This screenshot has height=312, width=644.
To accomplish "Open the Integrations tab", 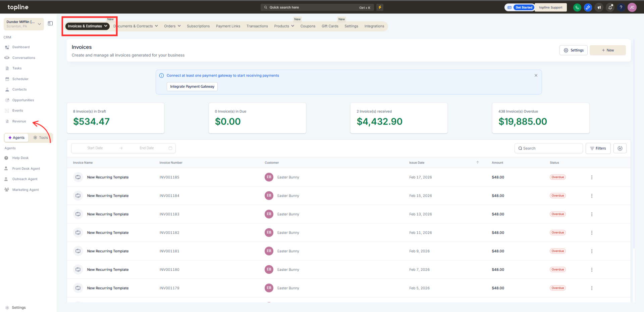I will pyautogui.click(x=374, y=26).
